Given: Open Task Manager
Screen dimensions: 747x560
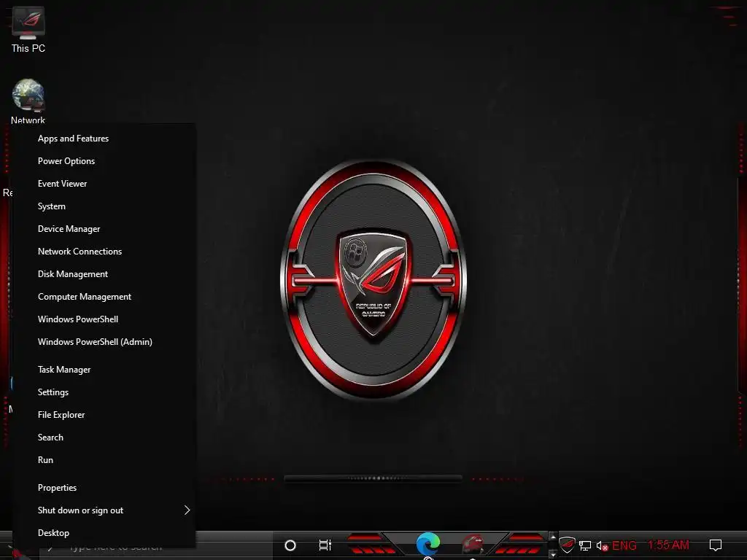Looking at the screenshot, I should (x=104, y=370).
